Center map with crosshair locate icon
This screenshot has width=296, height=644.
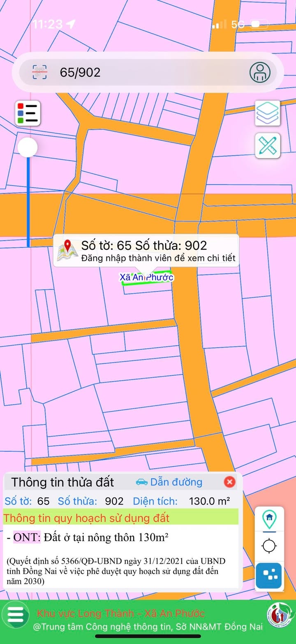(269, 546)
